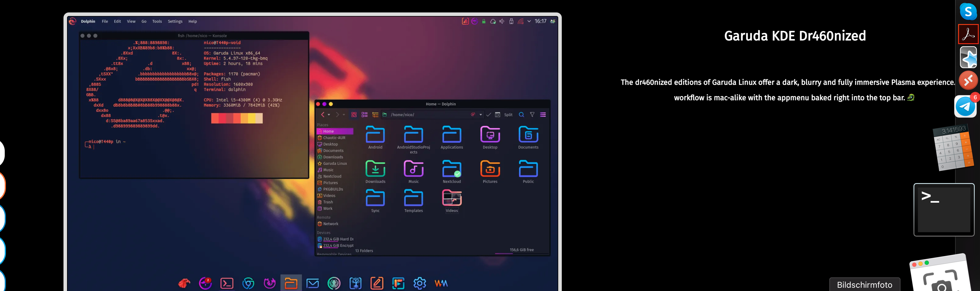The image size is (980, 291).
Task: Open the Help menu in the top bar
Action: point(192,22)
